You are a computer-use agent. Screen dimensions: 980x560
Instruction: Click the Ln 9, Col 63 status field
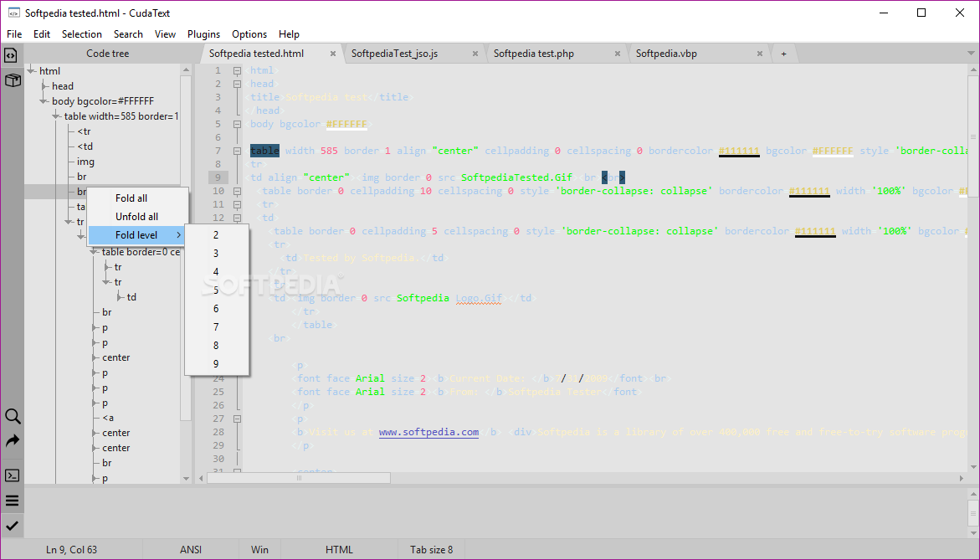[x=71, y=550]
